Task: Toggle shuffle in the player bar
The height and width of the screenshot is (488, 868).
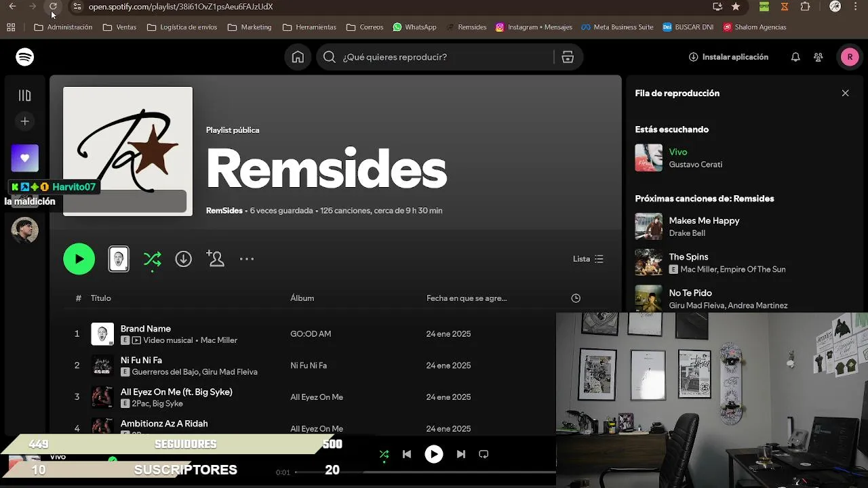Action: click(384, 454)
